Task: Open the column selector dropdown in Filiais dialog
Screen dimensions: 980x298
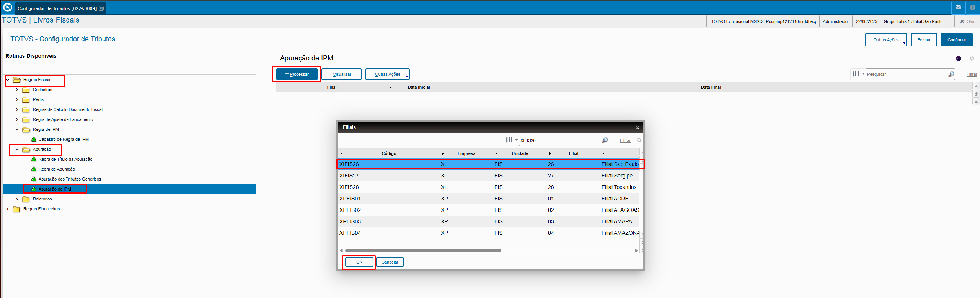Action: pos(512,140)
